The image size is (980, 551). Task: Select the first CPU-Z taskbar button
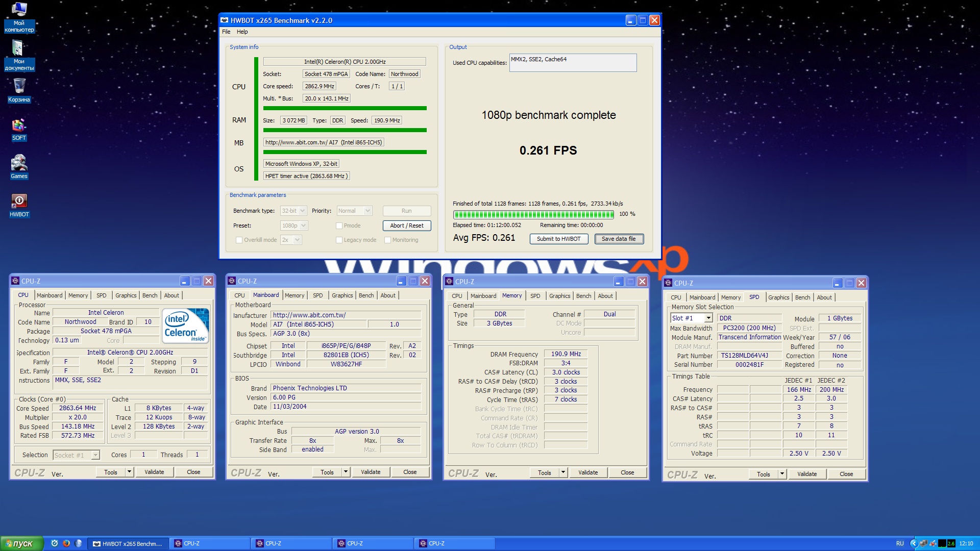[x=210, y=543]
